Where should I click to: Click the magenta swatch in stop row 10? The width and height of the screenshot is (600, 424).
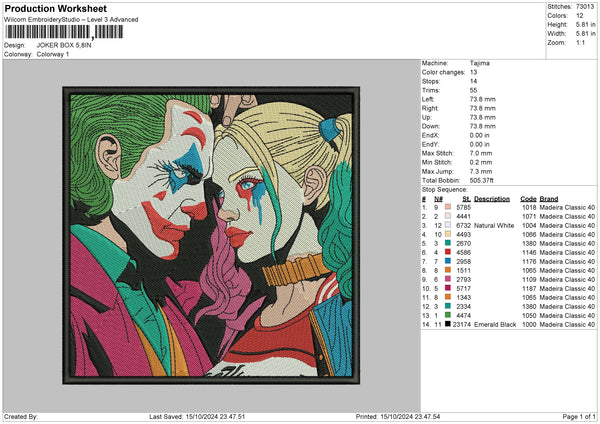click(x=447, y=288)
